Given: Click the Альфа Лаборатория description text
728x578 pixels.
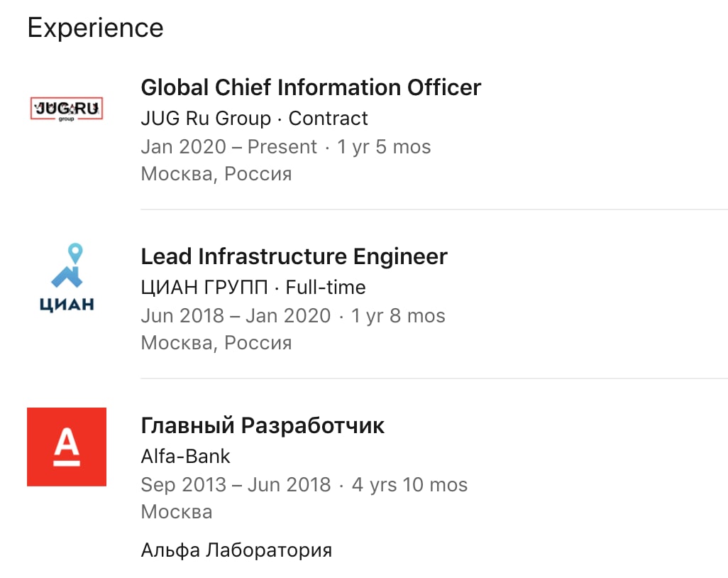Looking at the screenshot, I should pos(236,550).
